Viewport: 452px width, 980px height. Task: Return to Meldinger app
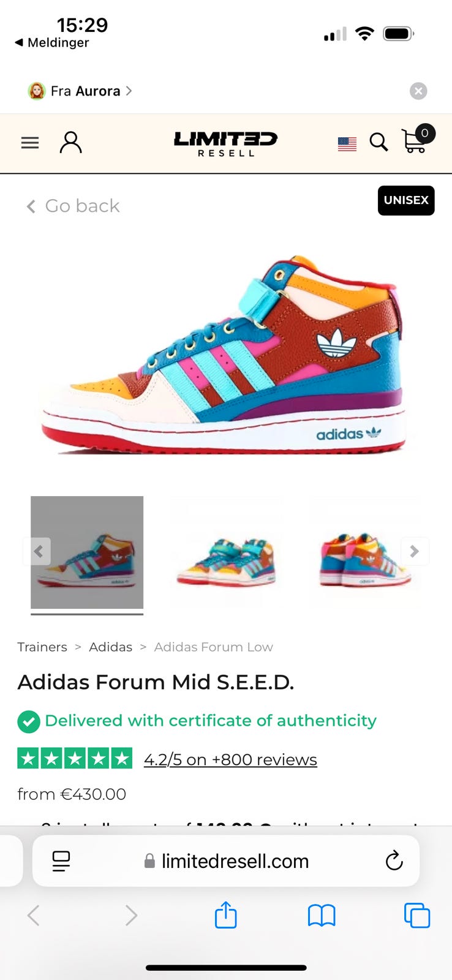pos(52,42)
